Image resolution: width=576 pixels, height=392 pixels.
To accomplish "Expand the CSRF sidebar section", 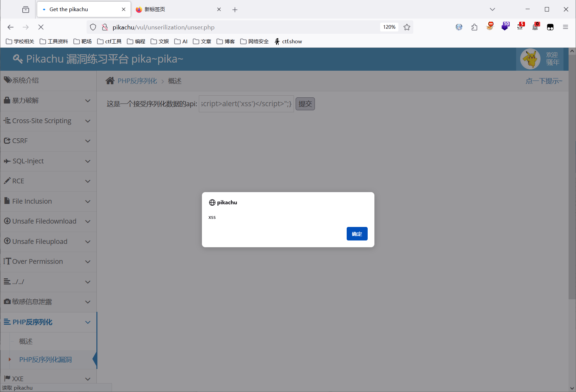I will coord(48,141).
